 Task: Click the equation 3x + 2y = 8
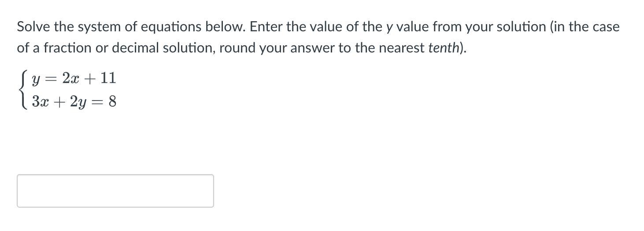[x=74, y=102]
